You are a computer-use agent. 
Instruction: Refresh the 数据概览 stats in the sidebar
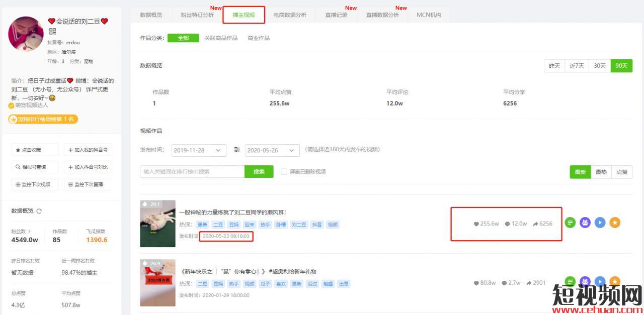[39, 211]
